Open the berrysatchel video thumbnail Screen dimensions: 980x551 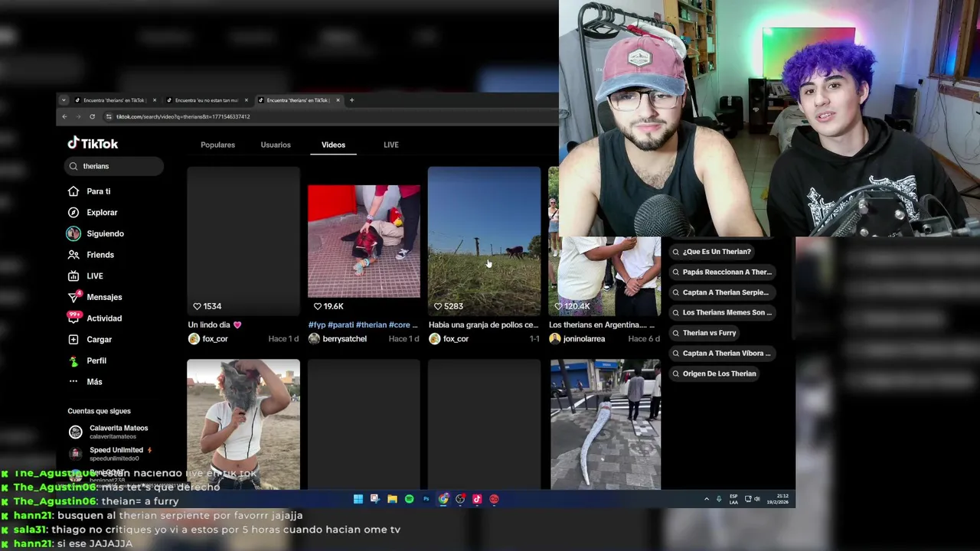364,240
